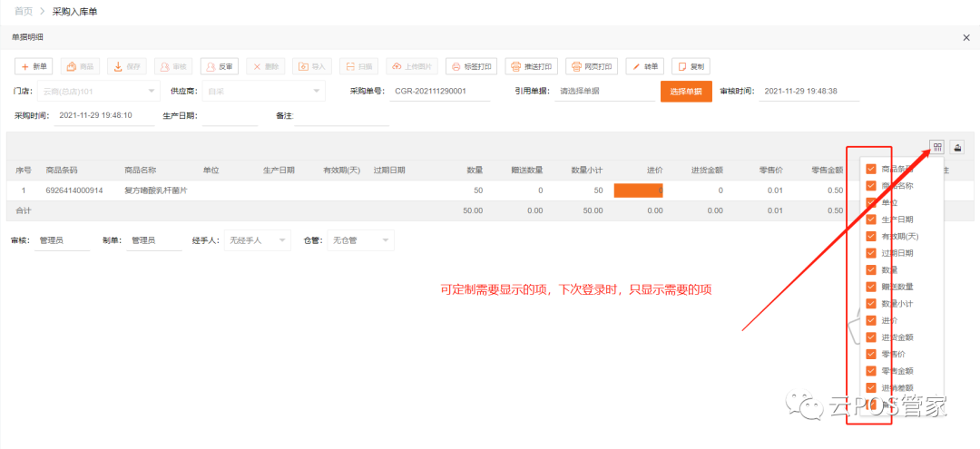The image size is (980, 449).
Task: Uncheck the 进销差额 column checkbox
Action: [x=870, y=388]
